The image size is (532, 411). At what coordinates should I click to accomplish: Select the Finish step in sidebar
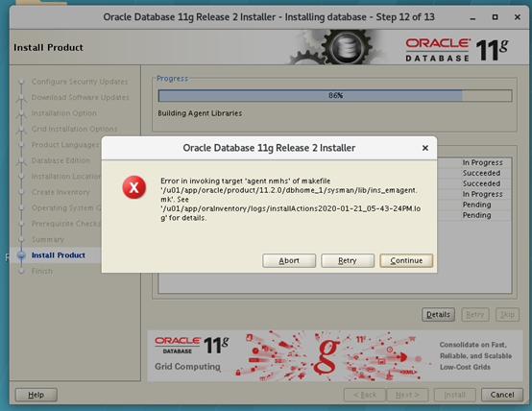(42, 271)
